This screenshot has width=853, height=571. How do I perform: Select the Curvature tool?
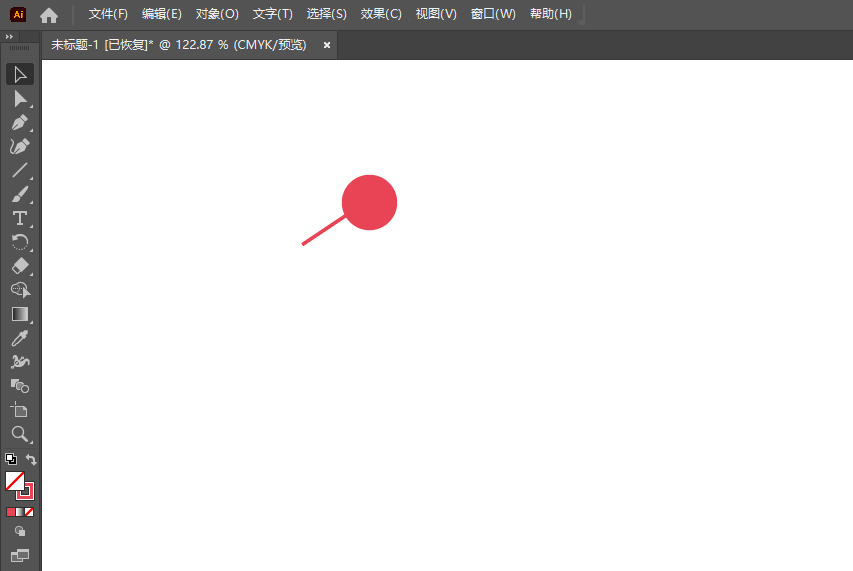[20, 146]
